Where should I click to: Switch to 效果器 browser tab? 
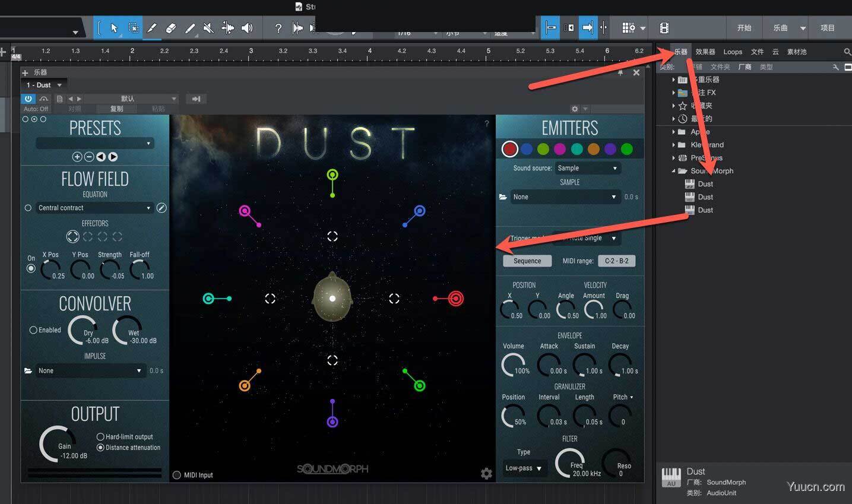(x=705, y=52)
